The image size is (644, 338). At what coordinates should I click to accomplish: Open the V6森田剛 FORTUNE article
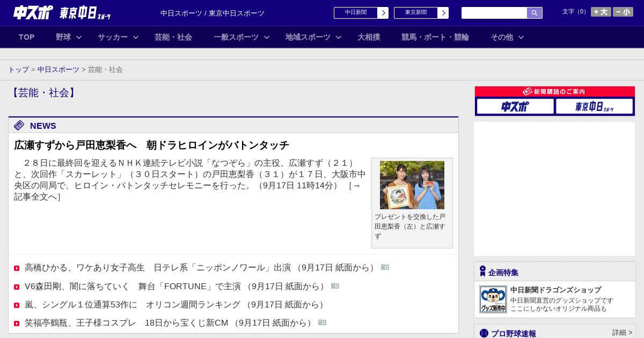click(176, 286)
